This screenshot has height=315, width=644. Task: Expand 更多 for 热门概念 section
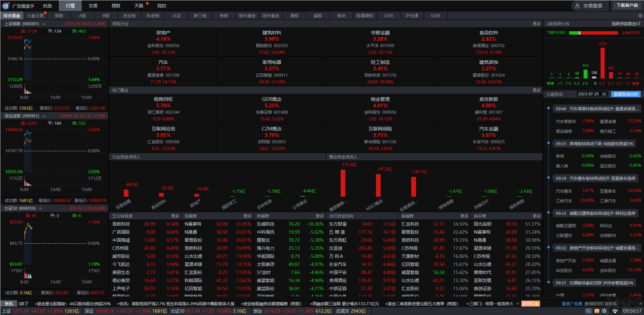pos(537,90)
